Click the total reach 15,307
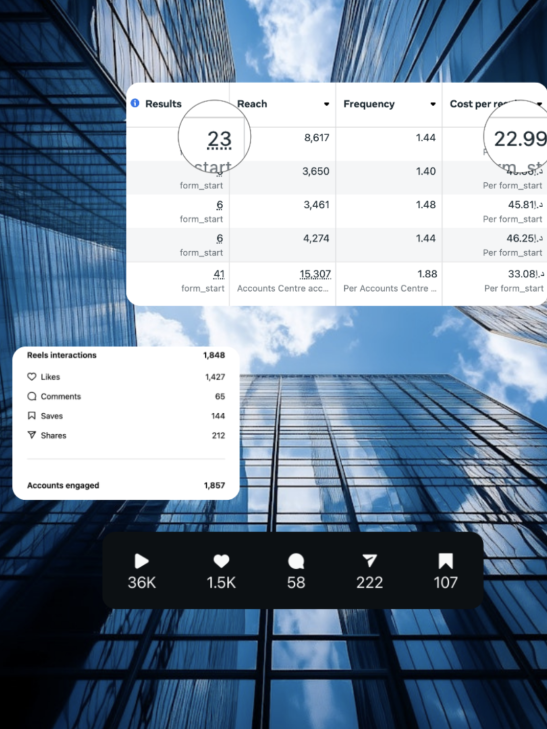The height and width of the screenshot is (729, 547). (x=315, y=274)
